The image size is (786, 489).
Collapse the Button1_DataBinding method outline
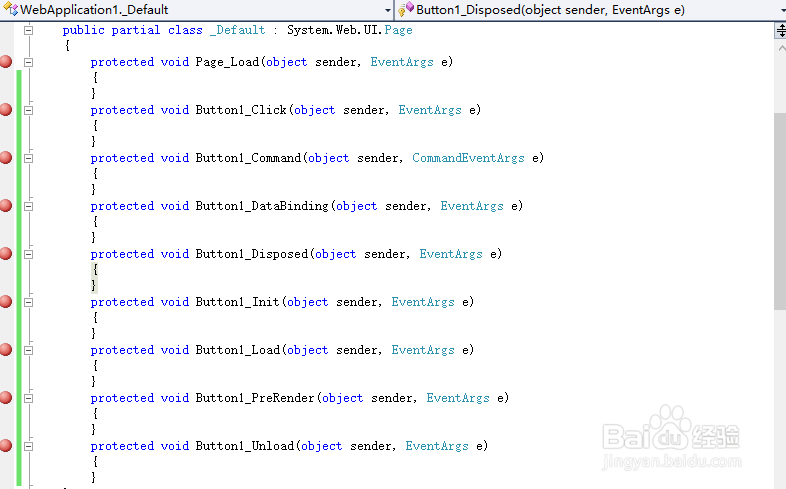click(29, 206)
